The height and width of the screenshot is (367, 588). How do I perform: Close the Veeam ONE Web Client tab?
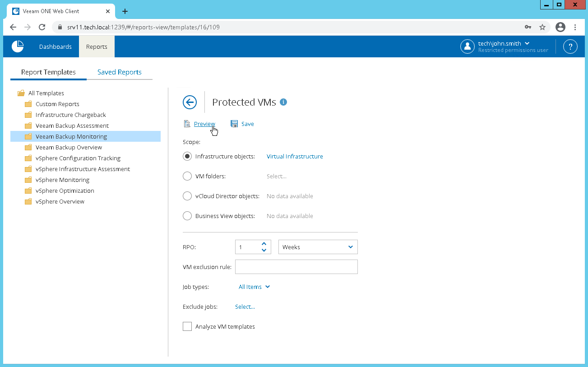pyautogui.click(x=108, y=11)
